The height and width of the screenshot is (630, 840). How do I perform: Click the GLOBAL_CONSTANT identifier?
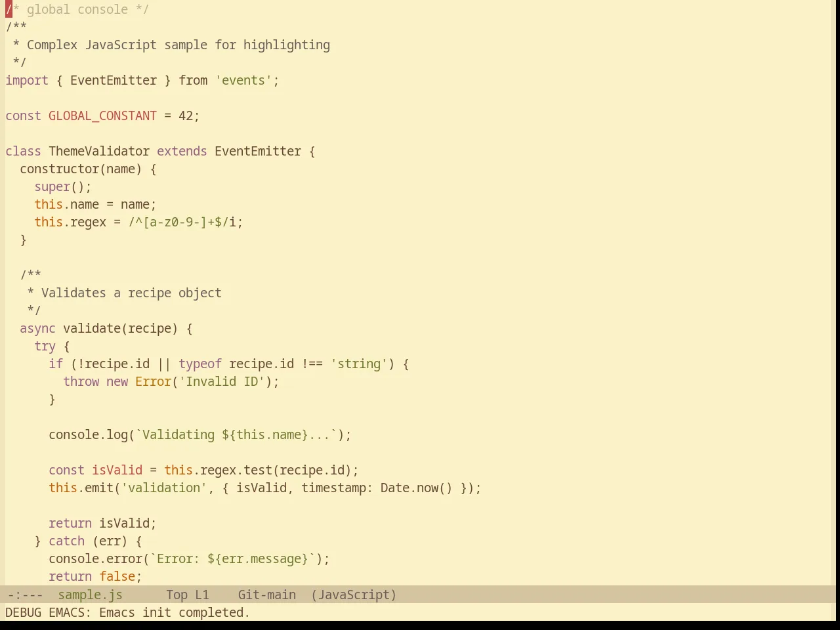point(102,115)
